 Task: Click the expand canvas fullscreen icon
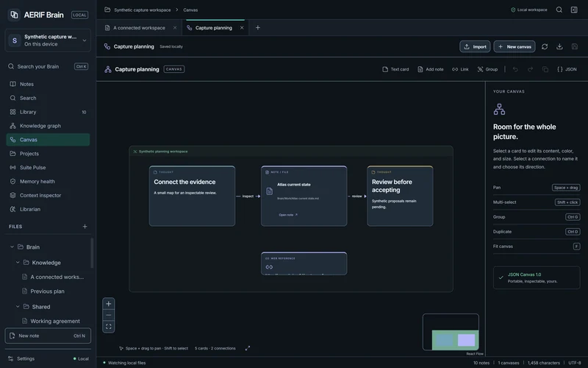click(248, 348)
